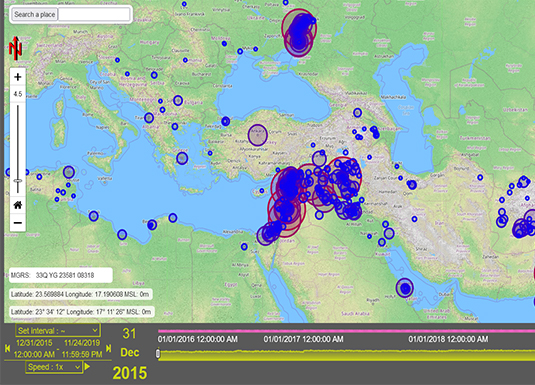Reset map view with home icon

click(18, 205)
